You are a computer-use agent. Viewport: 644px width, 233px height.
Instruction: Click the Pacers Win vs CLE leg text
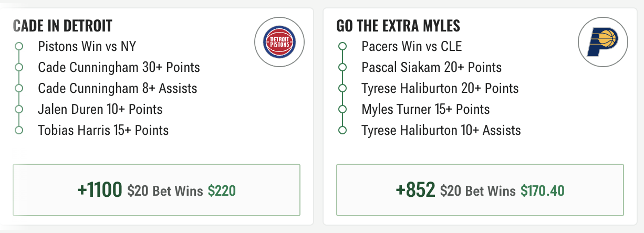[x=412, y=47]
